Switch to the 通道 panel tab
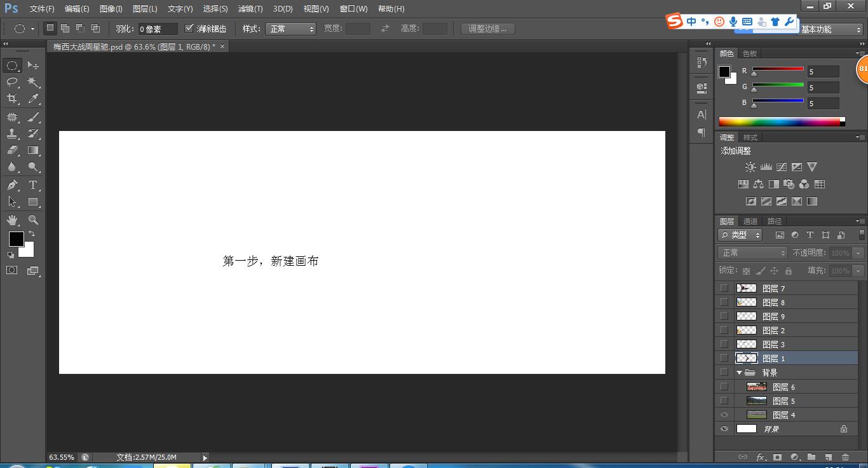Image resolution: width=868 pixels, height=468 pixels. point(750,221)
